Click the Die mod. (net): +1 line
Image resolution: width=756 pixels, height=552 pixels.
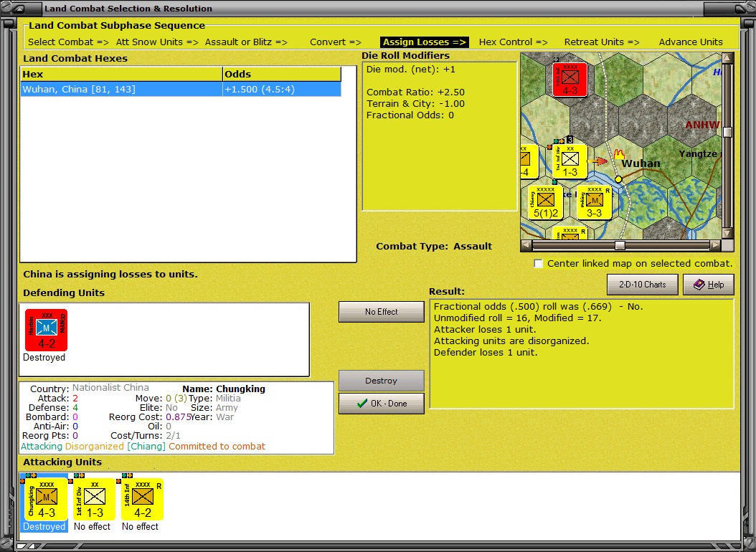(x=411, y=69)
